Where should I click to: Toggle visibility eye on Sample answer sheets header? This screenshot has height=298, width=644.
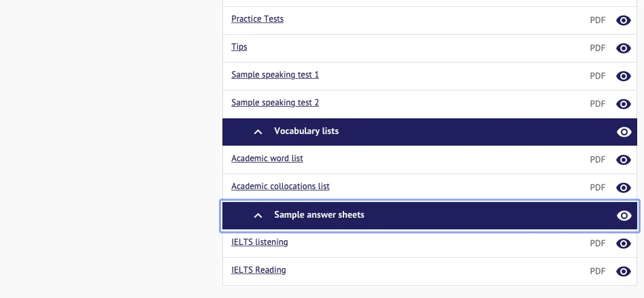pos(623,216)
